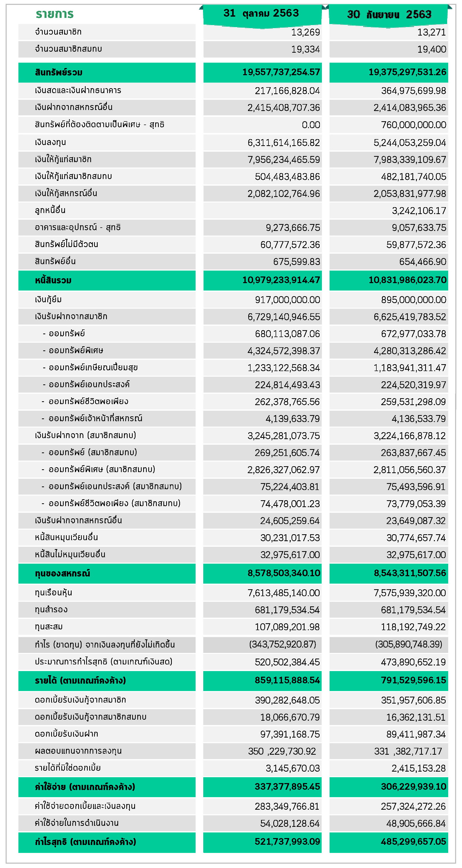
Task: Select the เงินลงทุน row label
Action: click(50, 142)
